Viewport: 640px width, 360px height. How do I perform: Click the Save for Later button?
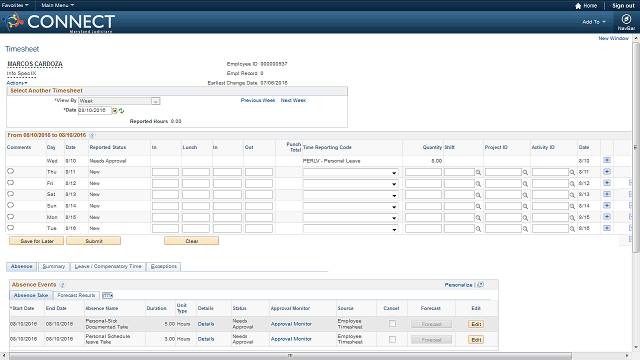(x=37, y=241)
